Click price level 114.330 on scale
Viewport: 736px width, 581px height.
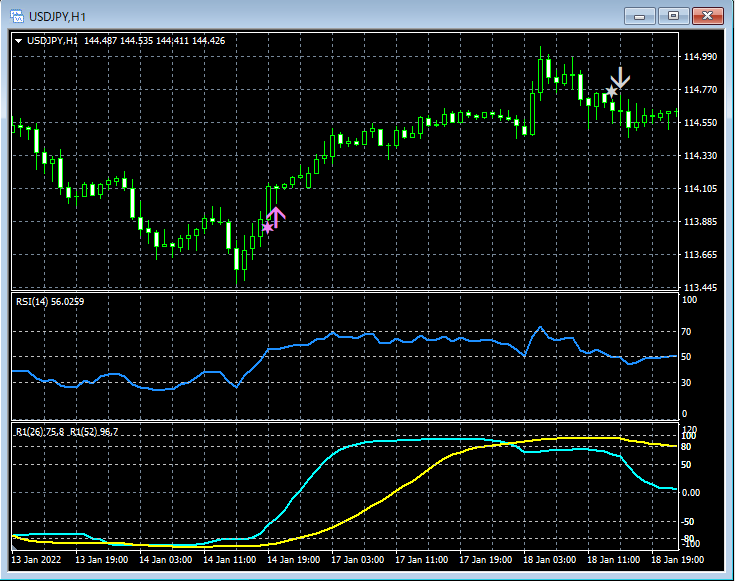(700, 155)
